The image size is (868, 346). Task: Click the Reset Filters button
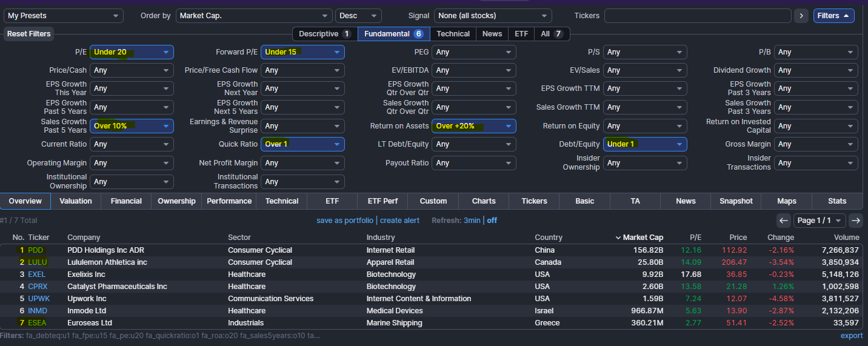[29, 34]
